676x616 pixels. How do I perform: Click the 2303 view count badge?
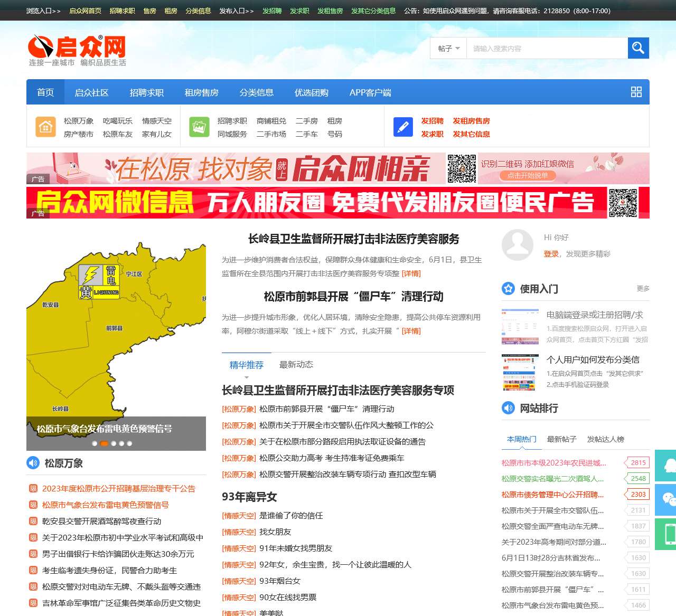[x=637, y=494]
